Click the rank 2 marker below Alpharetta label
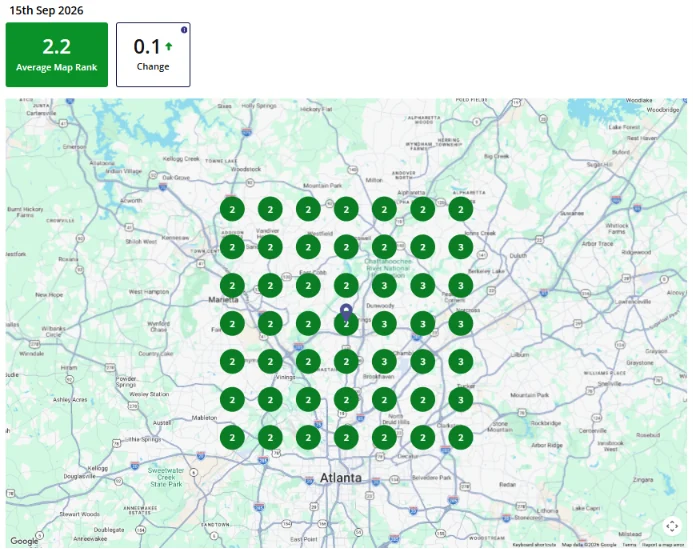 (423, 210)
